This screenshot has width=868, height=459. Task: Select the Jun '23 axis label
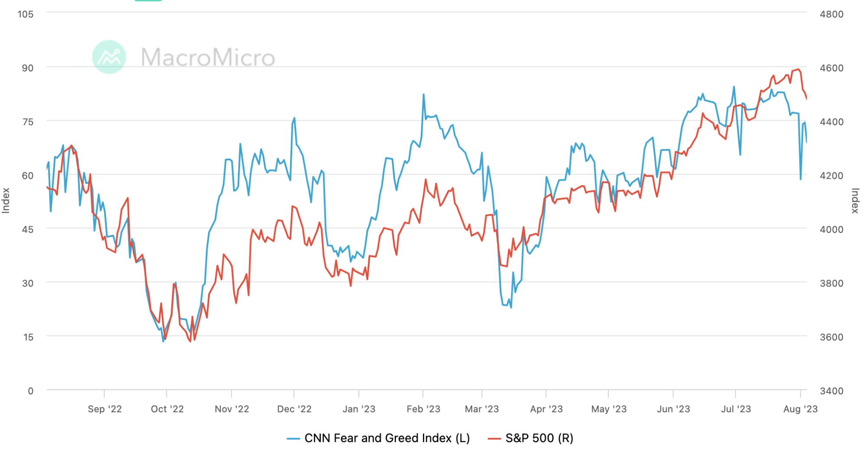pos(673,409)
